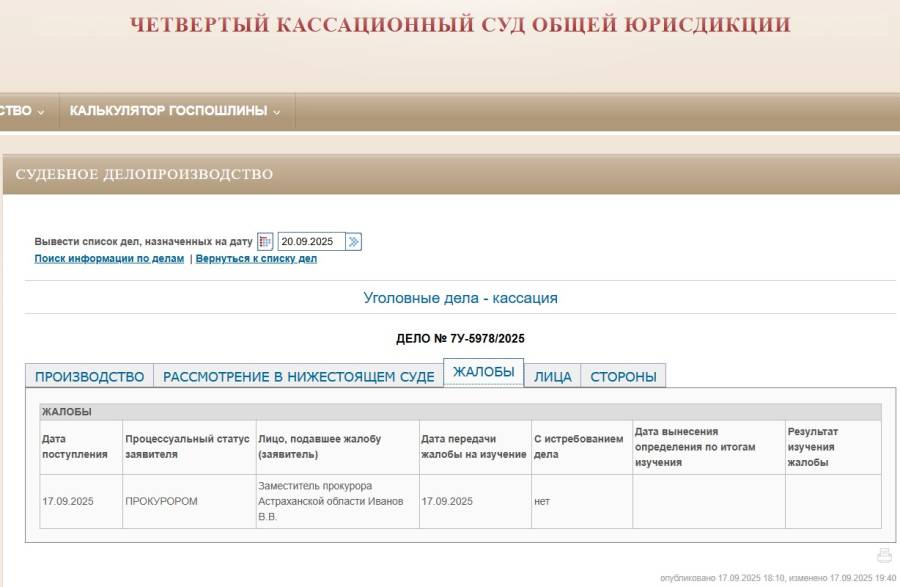Follow the Поиск информации по делам link
900x587 pixels.
109,259
